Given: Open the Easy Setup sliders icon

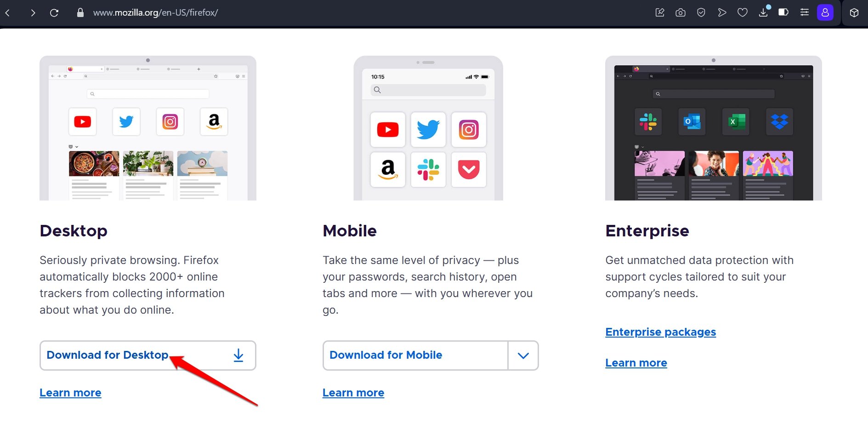Looking at the screenshot, I should [805, 13].
